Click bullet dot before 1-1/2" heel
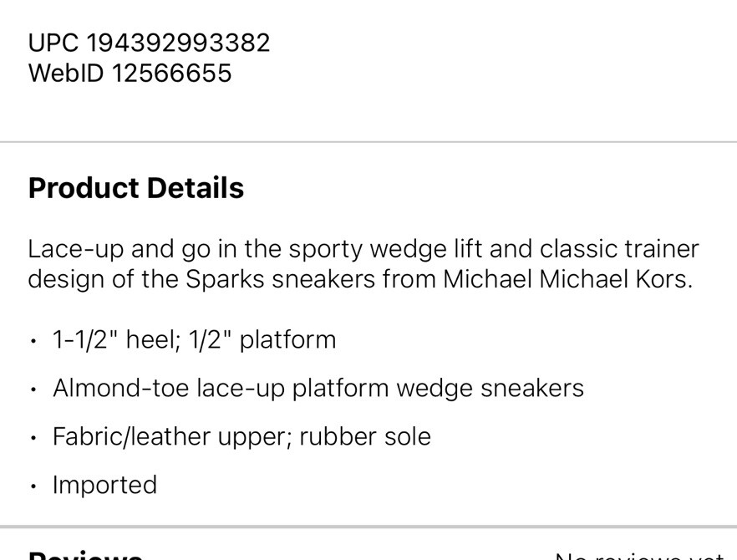 [33, 342]
